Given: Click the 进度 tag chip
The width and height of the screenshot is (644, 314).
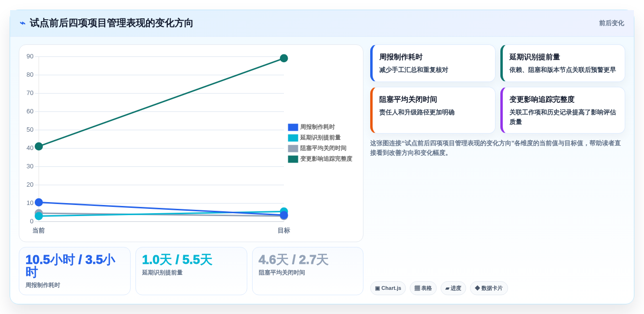Looking at the screenshot, I should pos(453,288).
